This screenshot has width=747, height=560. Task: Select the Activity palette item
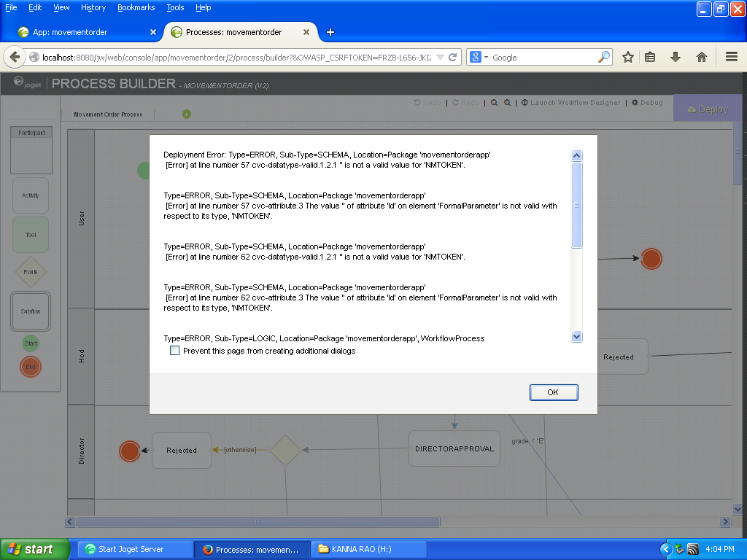tap(31, 195)
